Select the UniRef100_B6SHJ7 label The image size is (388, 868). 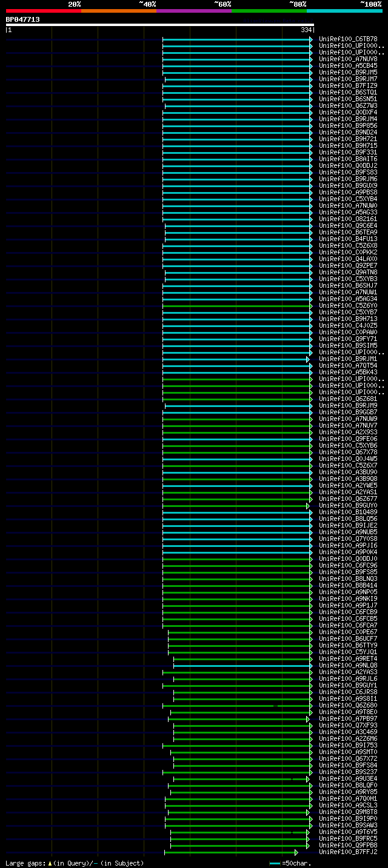click(x=349, y=286)
